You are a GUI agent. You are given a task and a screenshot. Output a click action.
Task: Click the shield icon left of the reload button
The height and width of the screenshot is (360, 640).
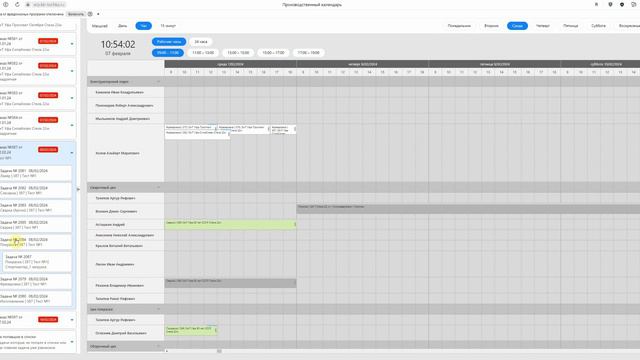(x=6, y=4)
